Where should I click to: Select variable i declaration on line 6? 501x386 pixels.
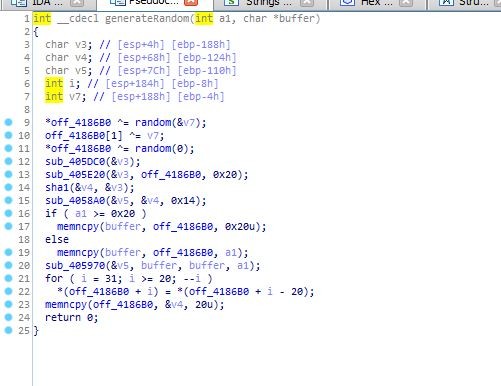point(73,83)
